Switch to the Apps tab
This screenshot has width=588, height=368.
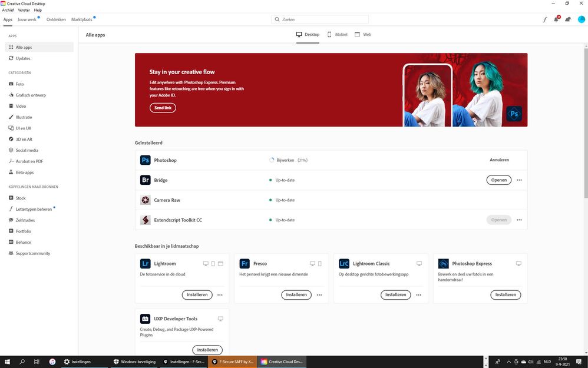click(8, 19)
